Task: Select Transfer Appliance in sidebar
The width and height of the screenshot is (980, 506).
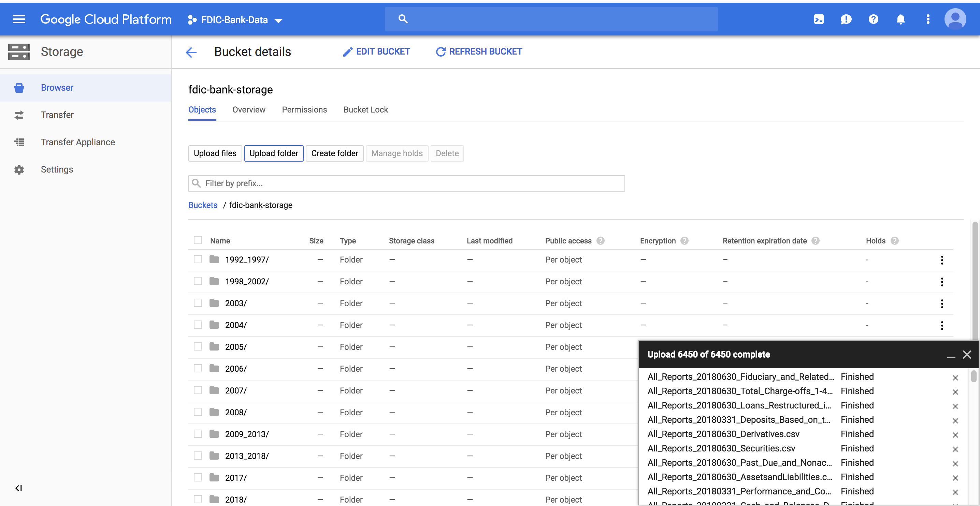Action: (x=77, y=142)
